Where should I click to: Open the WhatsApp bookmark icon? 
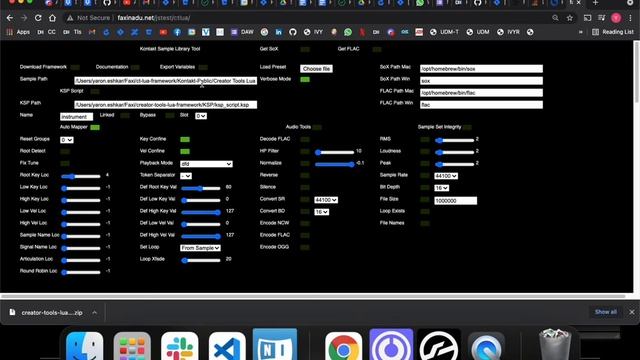pyautogui.click(x=348, y=32)
